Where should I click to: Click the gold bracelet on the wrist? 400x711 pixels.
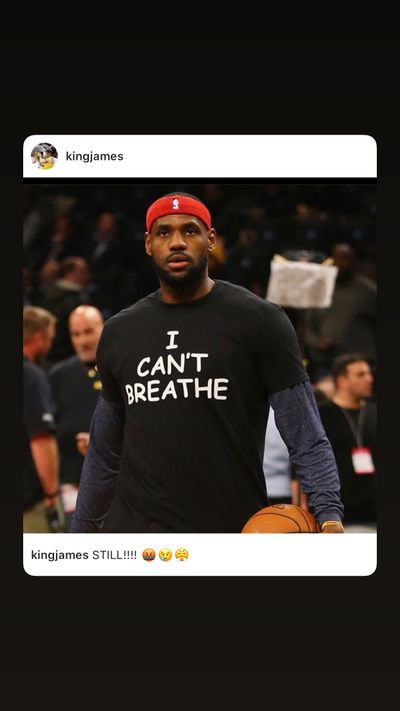coord(332,525)
